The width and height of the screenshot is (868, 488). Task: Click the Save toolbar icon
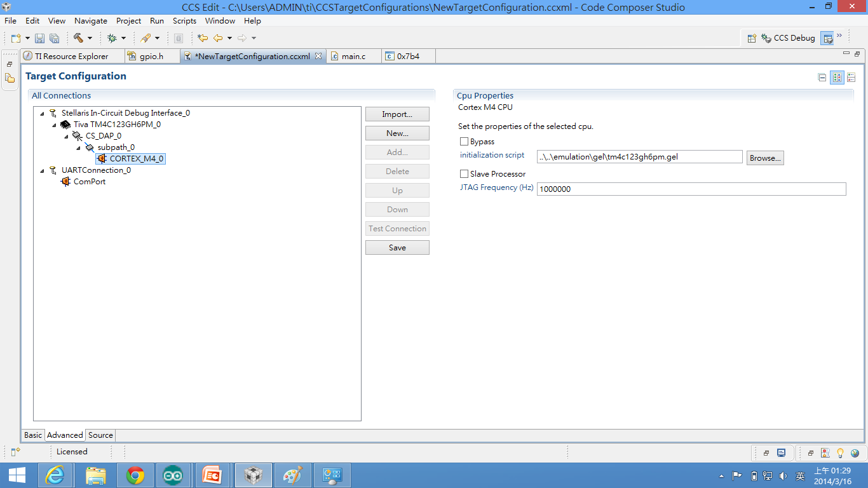tap(39, 38)
